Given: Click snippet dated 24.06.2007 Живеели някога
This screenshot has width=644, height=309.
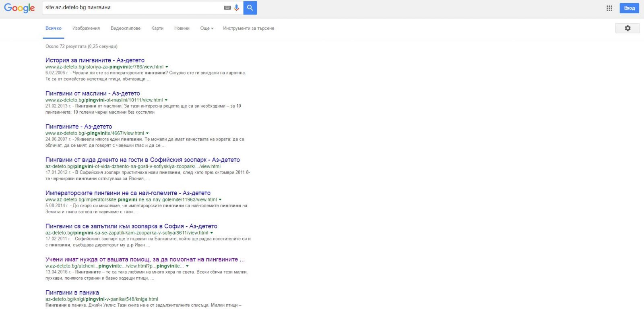Looking at the screenshot, I should (x=145, y=142).
